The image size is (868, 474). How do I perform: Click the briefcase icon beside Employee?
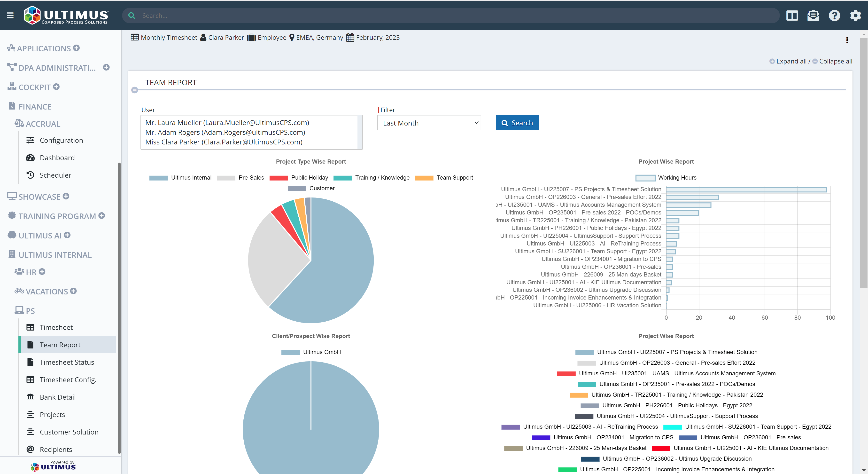coord(251,37)
